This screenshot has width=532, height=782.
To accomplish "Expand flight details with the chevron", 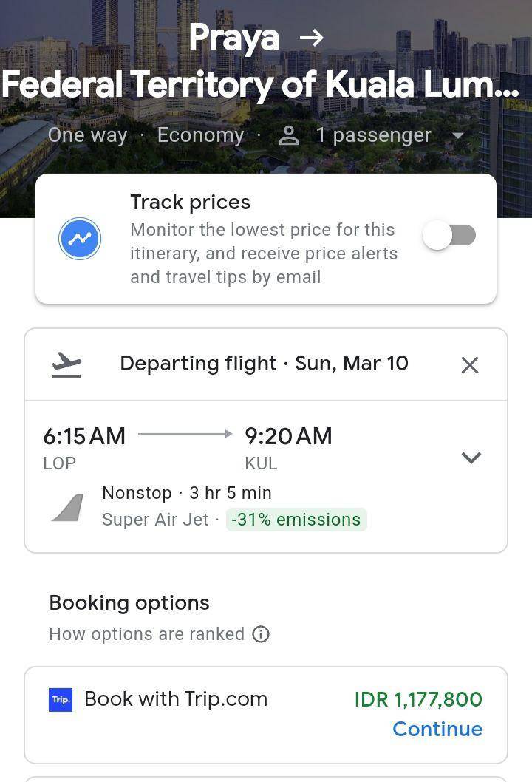I will coord(471,458).
